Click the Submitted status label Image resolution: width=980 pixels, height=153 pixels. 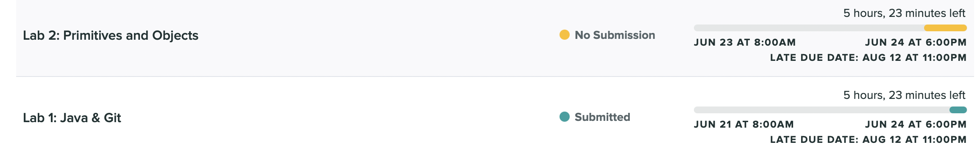click(x=602, y=117)
